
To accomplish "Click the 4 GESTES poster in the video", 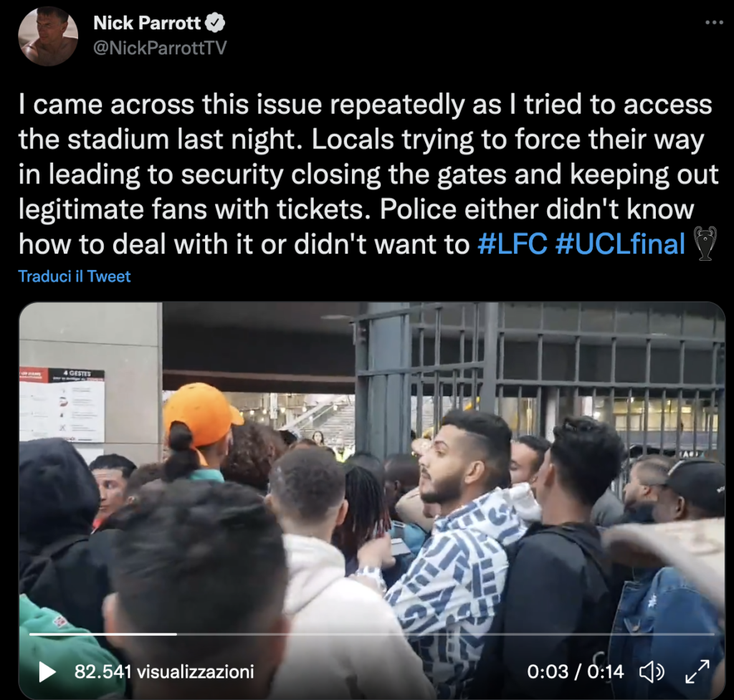I will pos(62,405).
